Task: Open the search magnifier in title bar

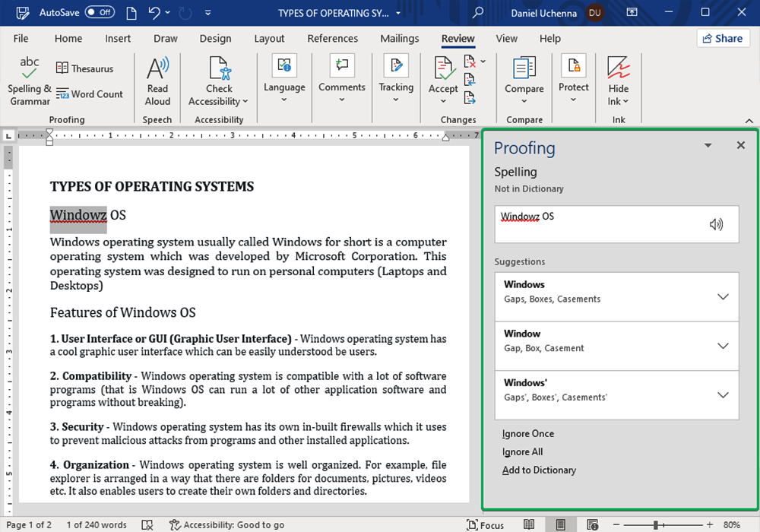Action: (477, 13)
